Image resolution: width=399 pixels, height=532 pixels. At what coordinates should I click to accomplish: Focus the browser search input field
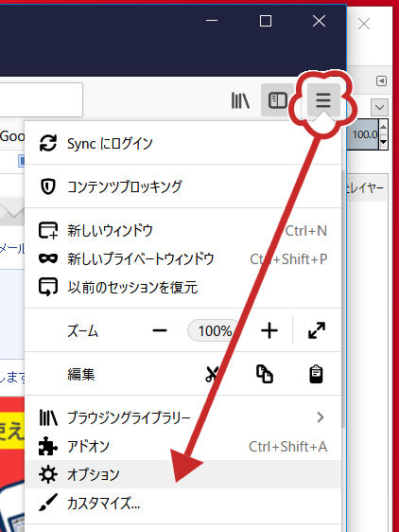41,99
